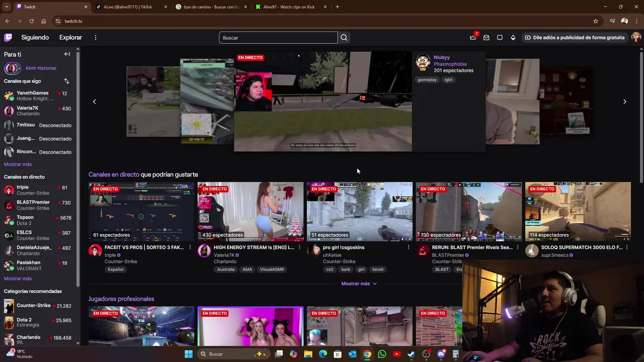644x362 pixels.
Task: Click the Windows taskbar Buscar search box
Action: [234, 354]
